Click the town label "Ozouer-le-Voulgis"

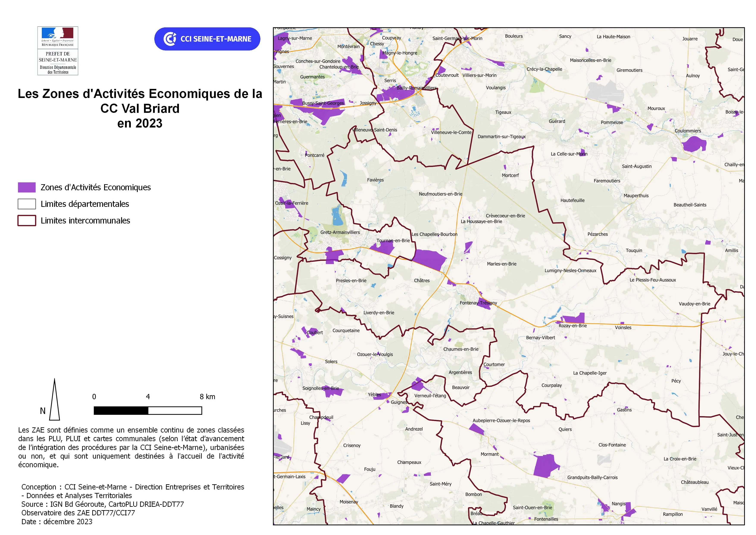(375, 354)
